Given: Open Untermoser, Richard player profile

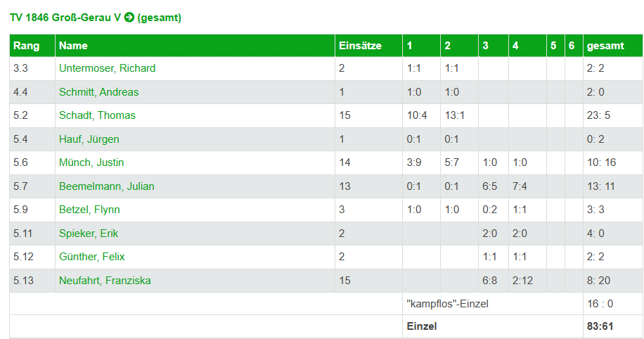Looking at the screenshot, I should 107,68.
